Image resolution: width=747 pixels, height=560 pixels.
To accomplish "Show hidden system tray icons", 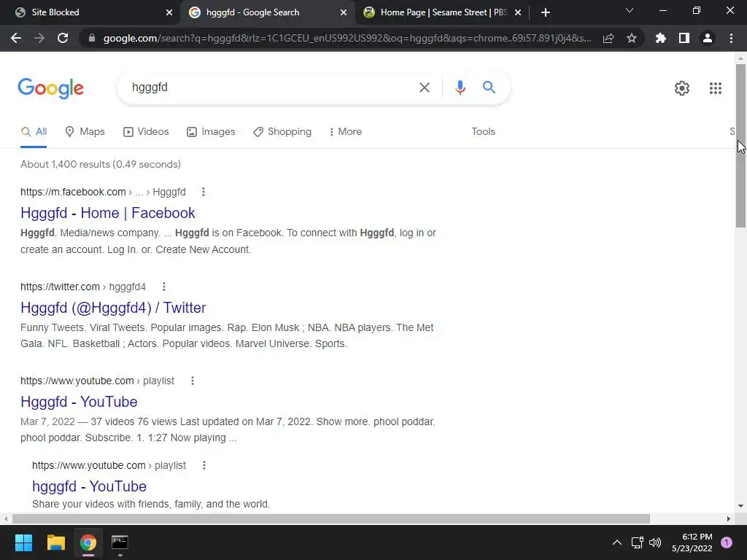I will [x=617, y=542].
